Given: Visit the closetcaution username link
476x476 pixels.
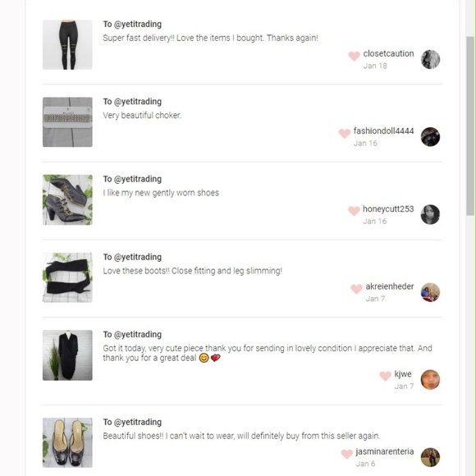Looking at the screenshot, I should 388,53.
